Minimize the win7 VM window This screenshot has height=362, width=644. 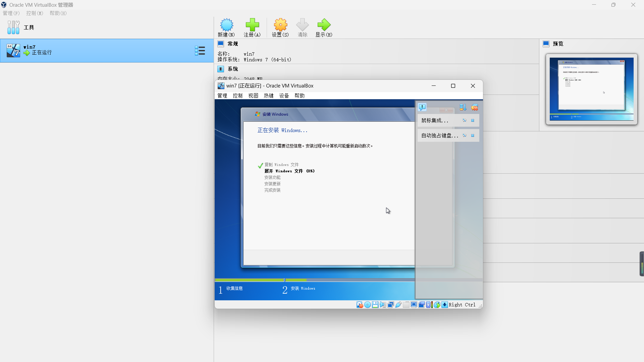tap(434, 86)
